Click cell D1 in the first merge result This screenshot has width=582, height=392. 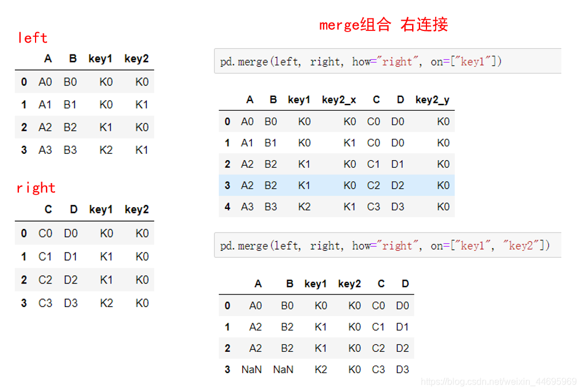click(x=398, y=164)
